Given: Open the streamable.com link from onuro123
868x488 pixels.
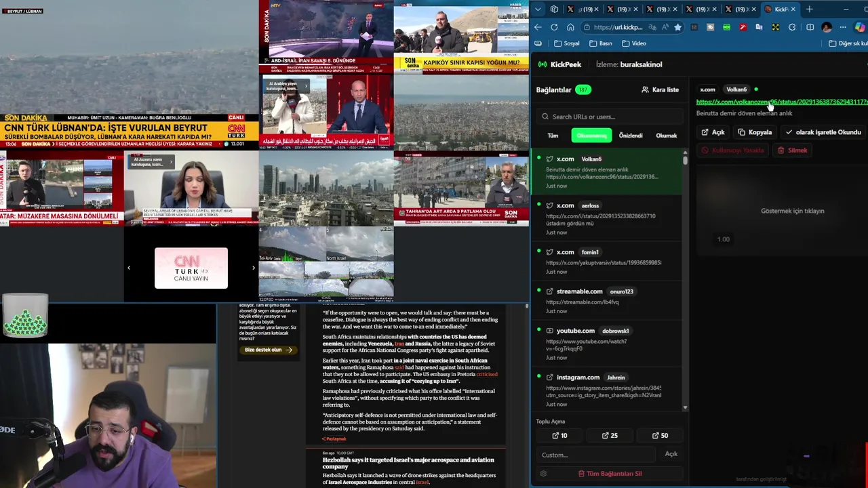Looking at the screenshot, I should [607, 301].
